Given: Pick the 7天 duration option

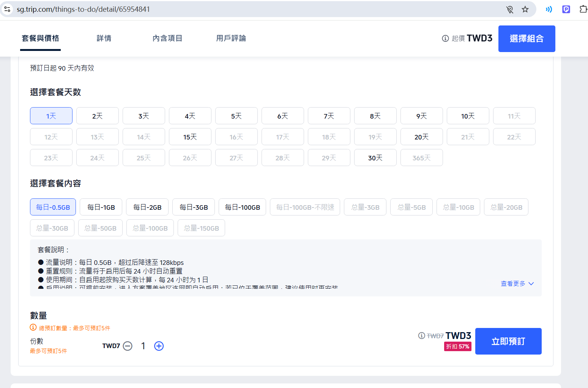Looking at the screenshot, I should click(x=329, y=116).
